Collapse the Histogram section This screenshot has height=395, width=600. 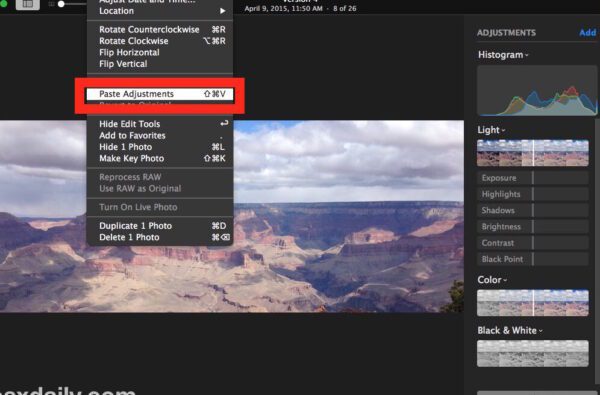pos(503,55)
